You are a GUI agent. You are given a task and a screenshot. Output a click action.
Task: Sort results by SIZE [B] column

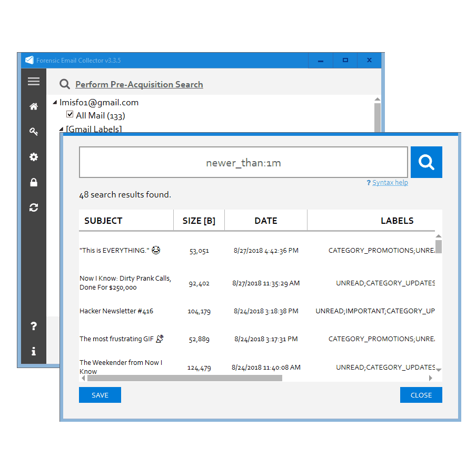click(199, 221)
